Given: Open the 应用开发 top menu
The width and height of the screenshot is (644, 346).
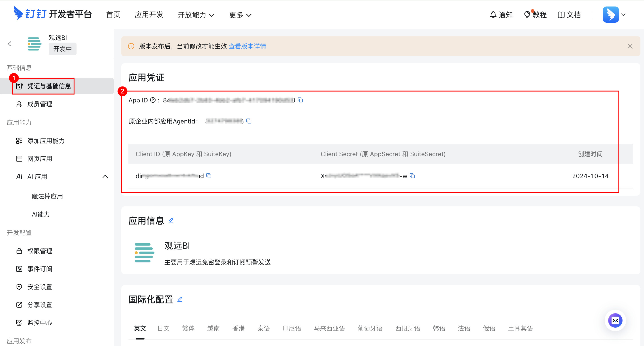Looking at the screenshot, I should [x=149, y=15].
